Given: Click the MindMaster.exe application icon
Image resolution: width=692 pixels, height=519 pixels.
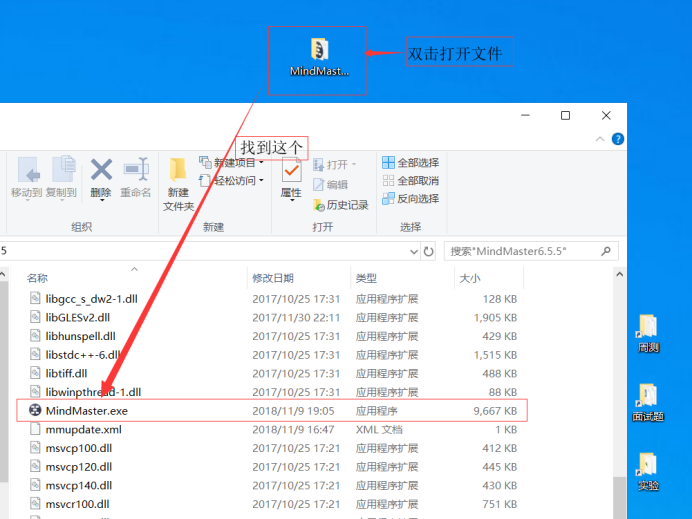Looking at the screenshot, I should coord(35,410).
